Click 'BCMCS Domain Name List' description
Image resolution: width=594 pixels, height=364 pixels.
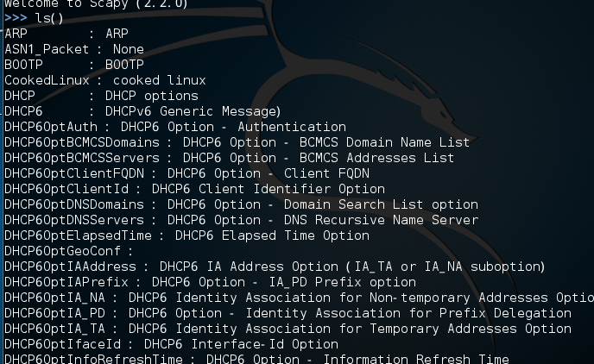point(384,142)
